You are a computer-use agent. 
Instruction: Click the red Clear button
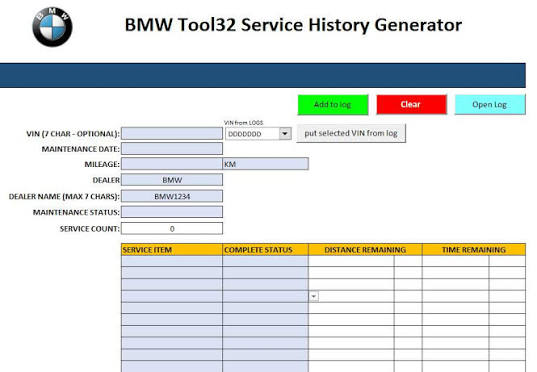tap(411, 104)
